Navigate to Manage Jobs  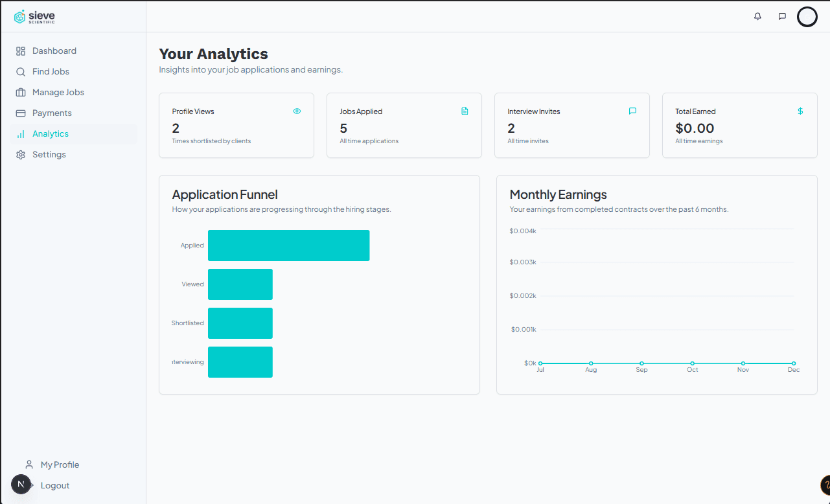(58, 92)
